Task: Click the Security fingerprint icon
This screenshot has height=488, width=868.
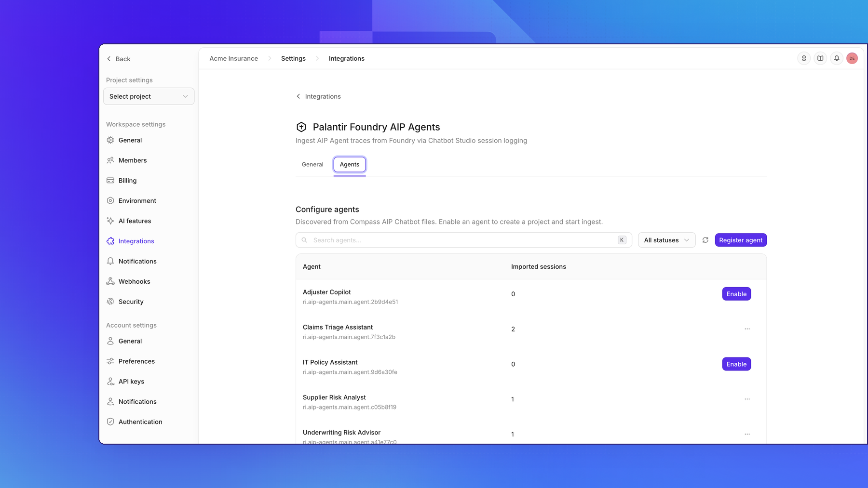Action: 110,302
